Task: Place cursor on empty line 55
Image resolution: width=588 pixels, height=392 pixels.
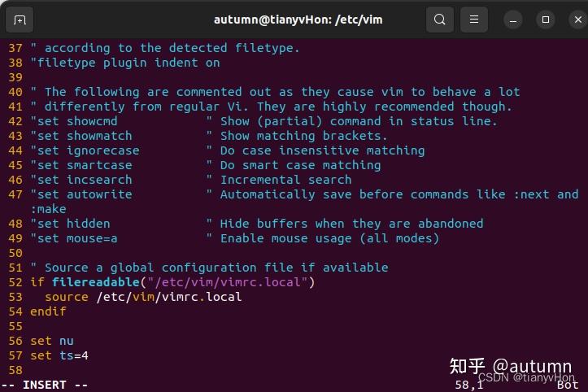Action: [x=294, y=326]
